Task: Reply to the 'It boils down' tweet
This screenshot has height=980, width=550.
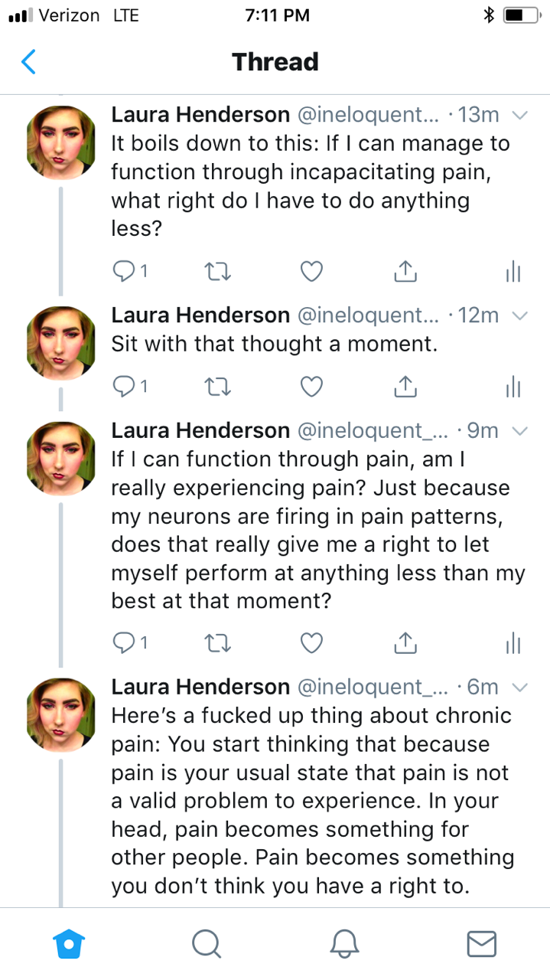Action: click(x=124, y=270)
